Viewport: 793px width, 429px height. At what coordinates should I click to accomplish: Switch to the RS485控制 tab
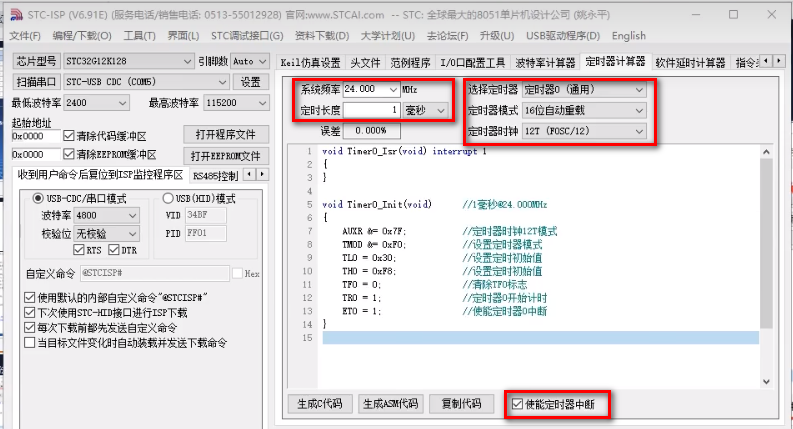pos(215,176)
